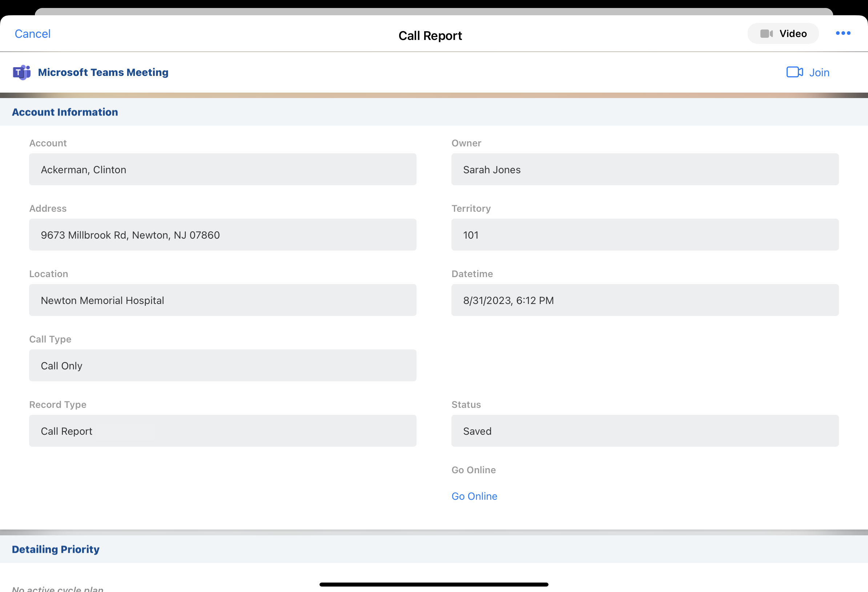Open the three-dot more options menu

click(x=843, y=33)
